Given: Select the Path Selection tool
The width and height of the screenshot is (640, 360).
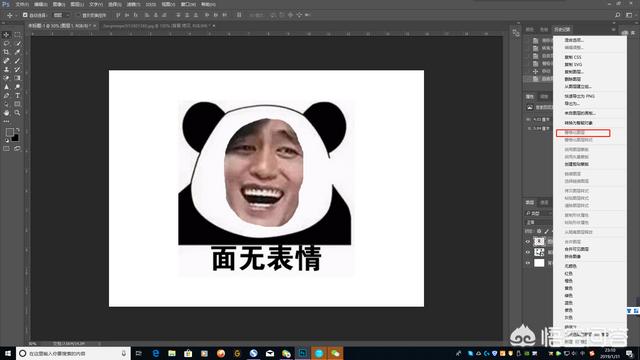Looking at the screenshot, I should (6, 104).
